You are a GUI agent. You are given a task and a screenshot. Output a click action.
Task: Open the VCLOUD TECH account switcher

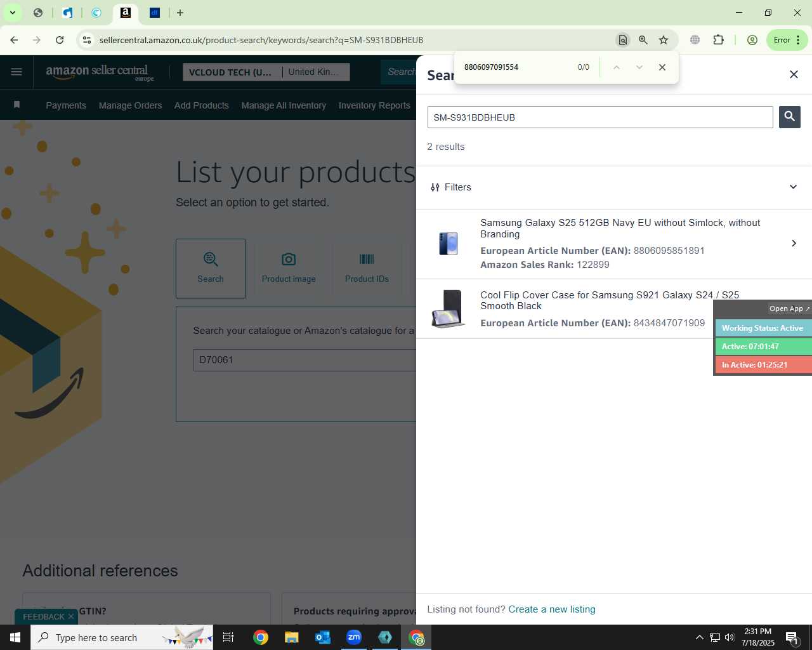[232, 72]
